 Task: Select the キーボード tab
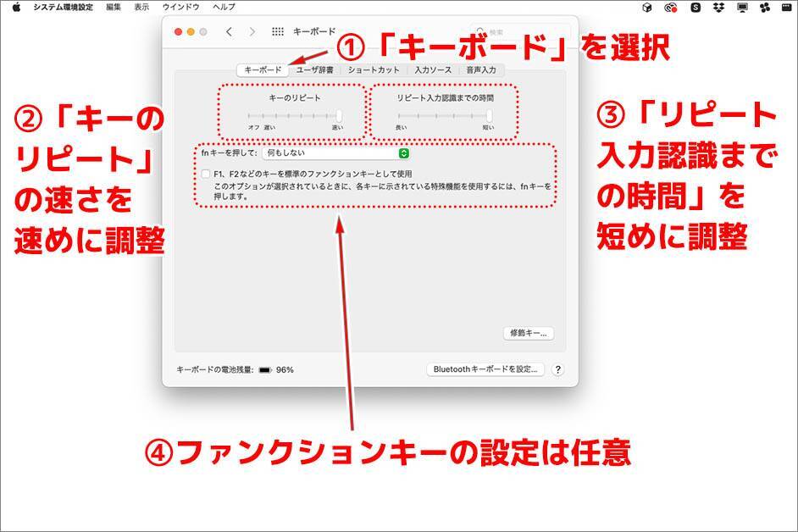(263, 69)
